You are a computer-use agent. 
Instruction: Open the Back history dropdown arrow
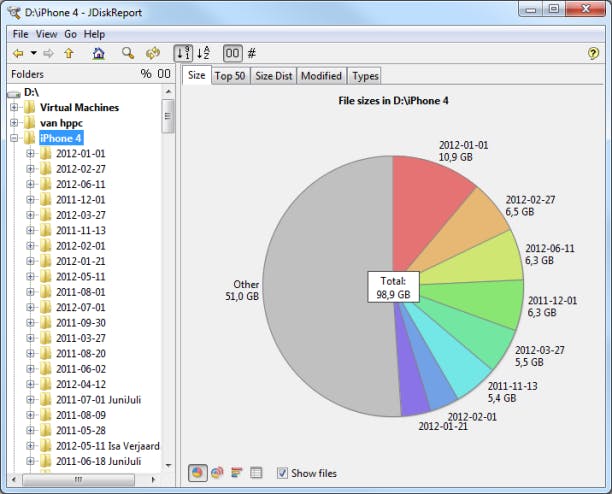click(34, 53)
